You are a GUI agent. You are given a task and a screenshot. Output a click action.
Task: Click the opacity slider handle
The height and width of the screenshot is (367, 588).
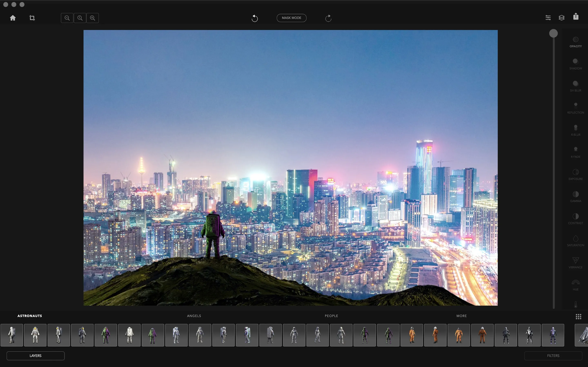tap(553, 33)
